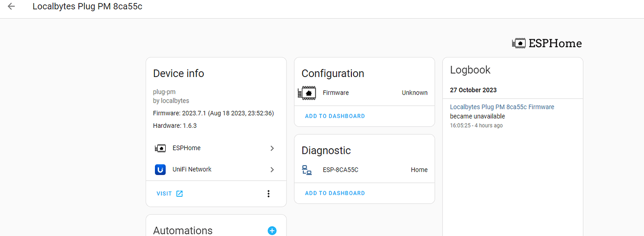Viewport: 644px width, 236px height.
Task: Click the Firmware Unknown state value
Action: pos(414,93)
